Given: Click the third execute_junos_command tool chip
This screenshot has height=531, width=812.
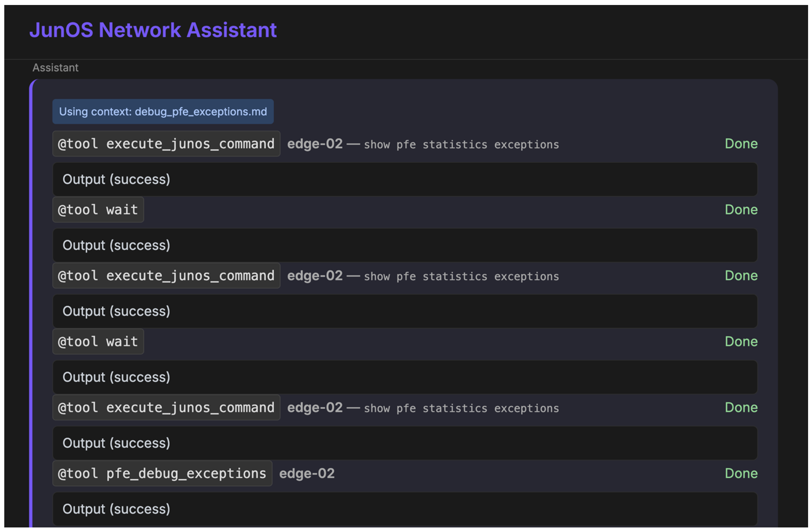Looking at the screenshot, I should 166,408.
